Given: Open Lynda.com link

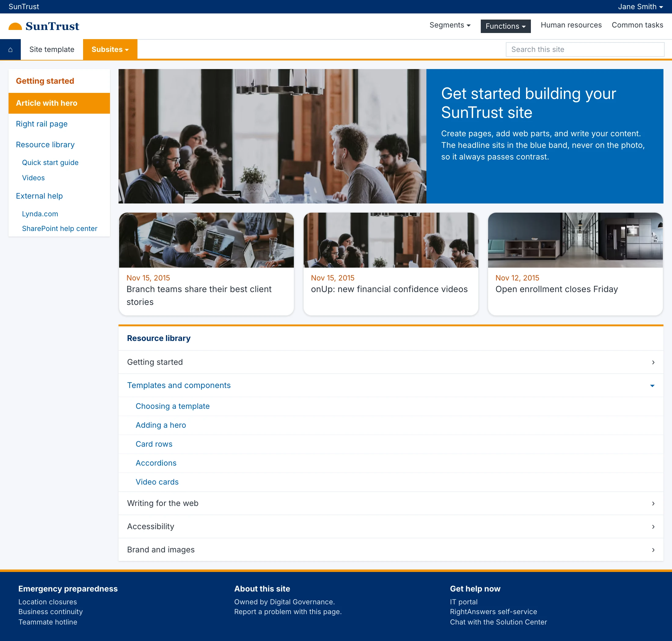Looking at the screenshot, I should pos(40,214).
